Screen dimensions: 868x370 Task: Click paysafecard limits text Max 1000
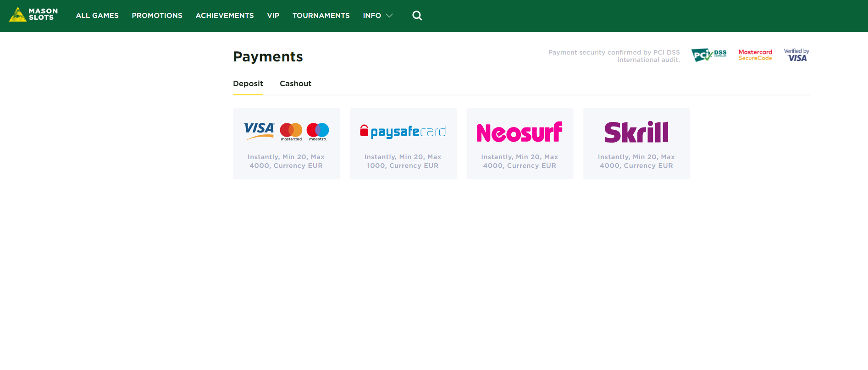click(x=404, y=161)
